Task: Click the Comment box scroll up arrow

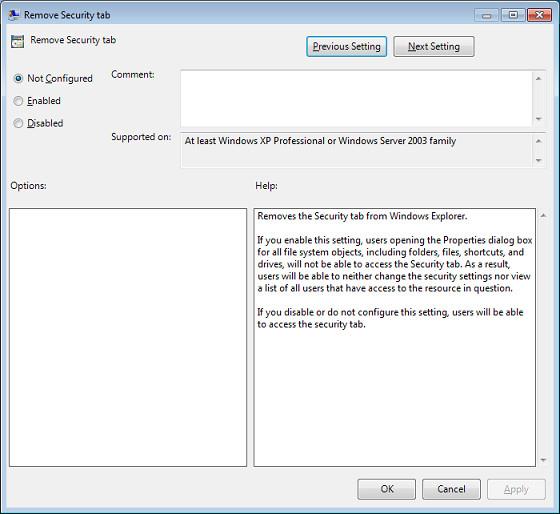Action: [539, 78]
